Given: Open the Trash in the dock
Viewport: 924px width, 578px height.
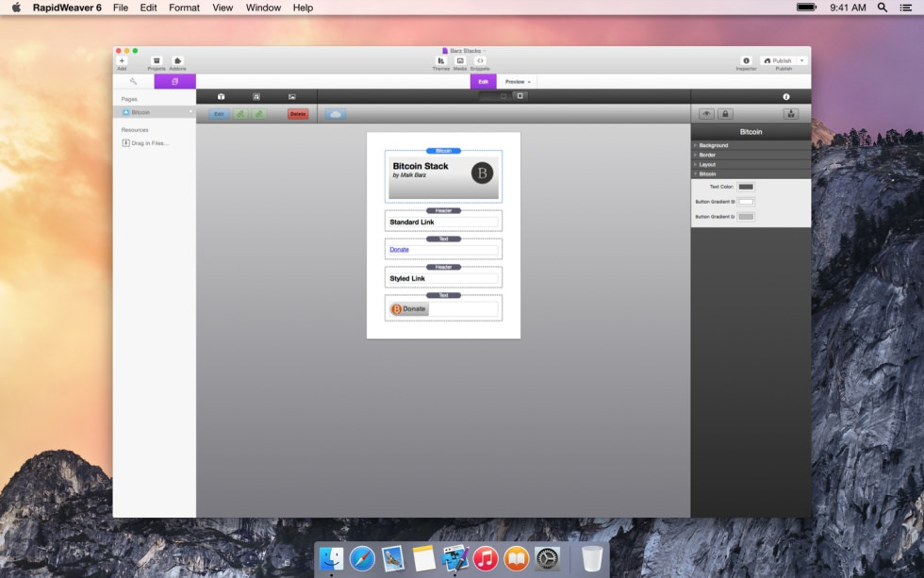Looking at the screenshot, I should tap(592, 558).
